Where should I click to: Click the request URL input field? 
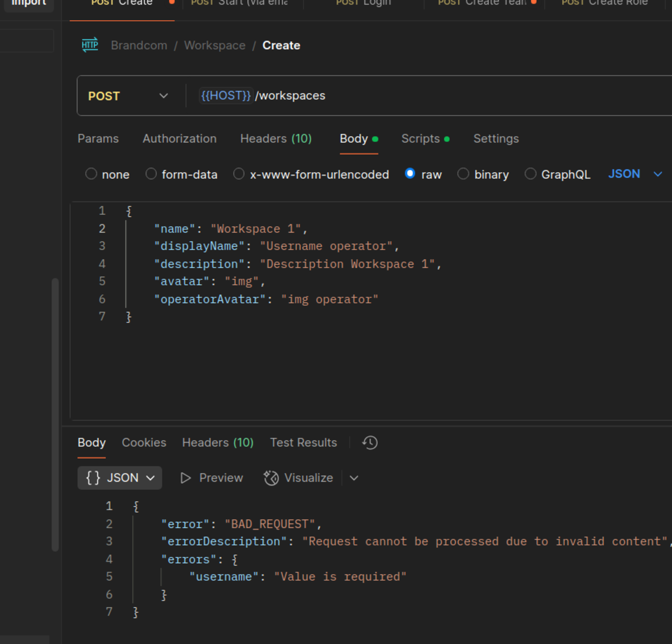(446, 96)
